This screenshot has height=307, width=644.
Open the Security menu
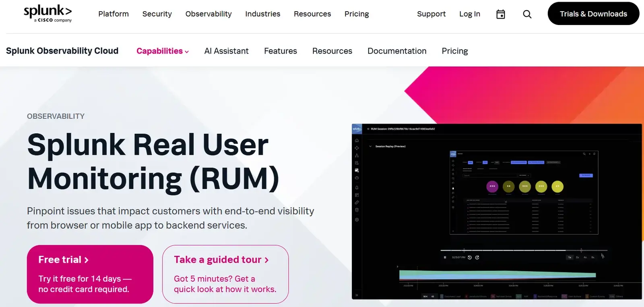coord(157,14)
